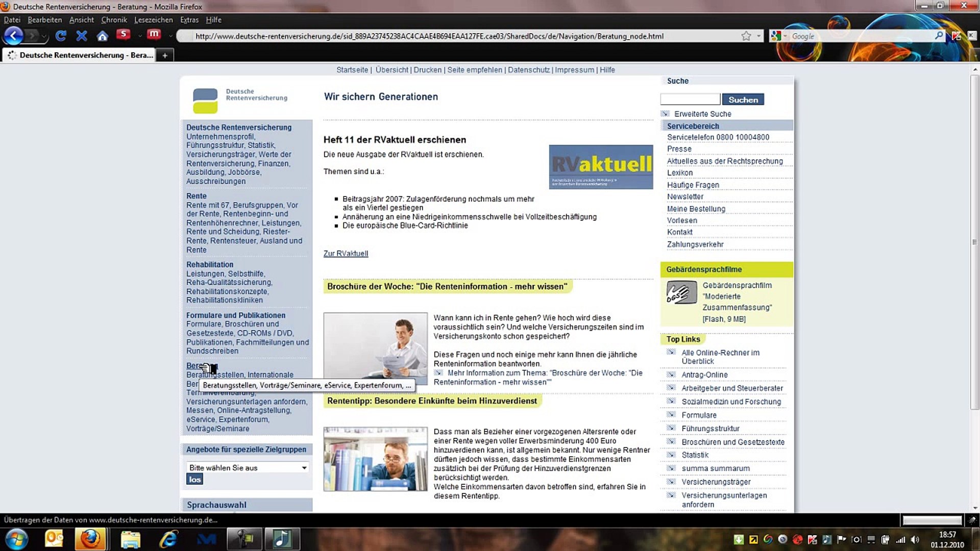
Task: Open the Datei menu
Action: point(12,20)
